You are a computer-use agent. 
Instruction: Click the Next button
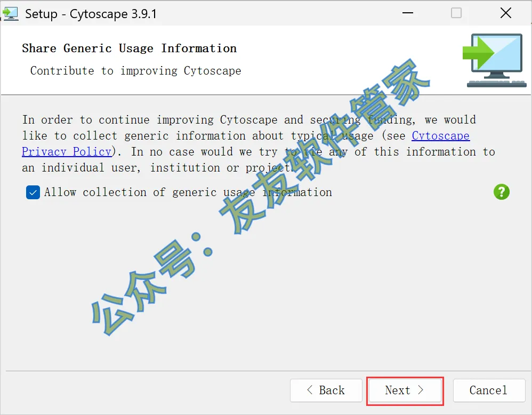coord(405,390)
